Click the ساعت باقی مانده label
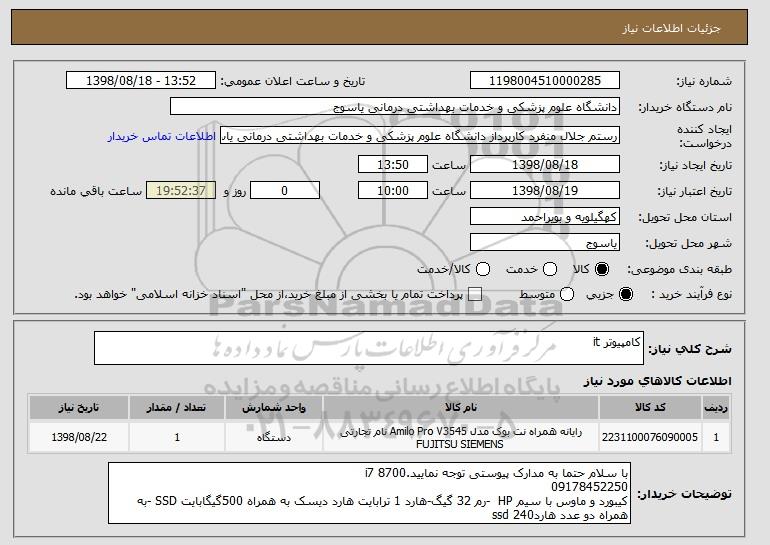This screenshot has width=770, height=545. (x=96, y=191)
